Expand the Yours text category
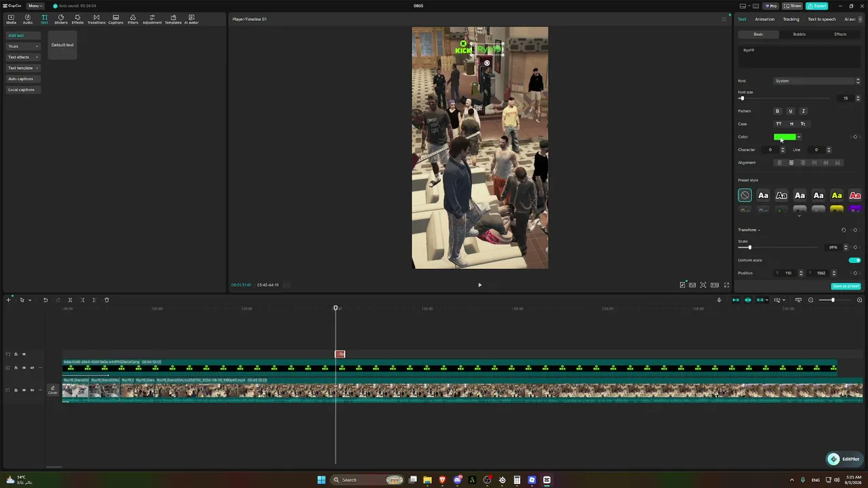 (x=22, y=46)
